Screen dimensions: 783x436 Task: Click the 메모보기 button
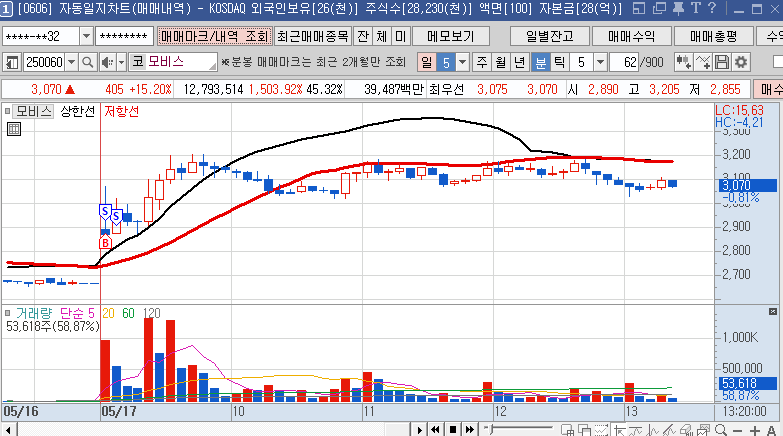click(x=451, y=36)
